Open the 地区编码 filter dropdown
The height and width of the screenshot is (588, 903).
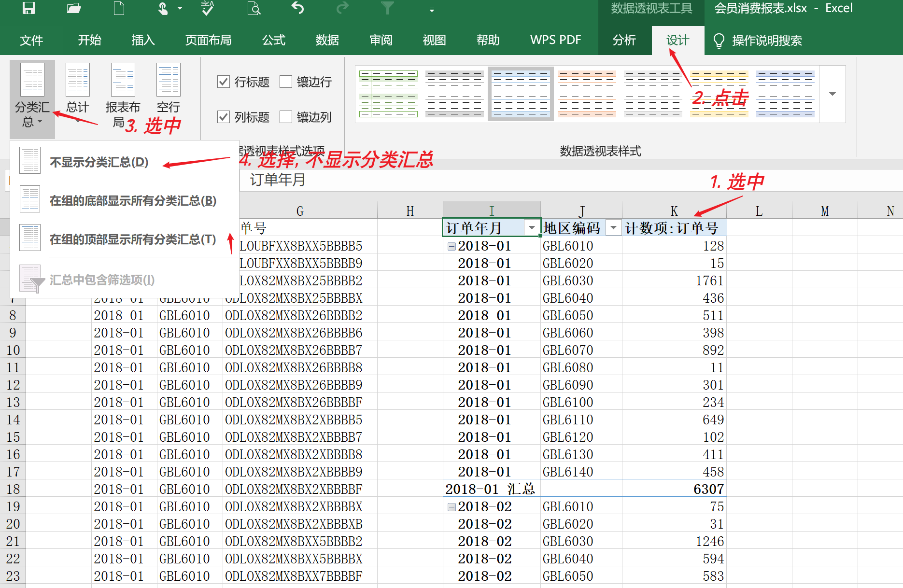click(613, 227)
